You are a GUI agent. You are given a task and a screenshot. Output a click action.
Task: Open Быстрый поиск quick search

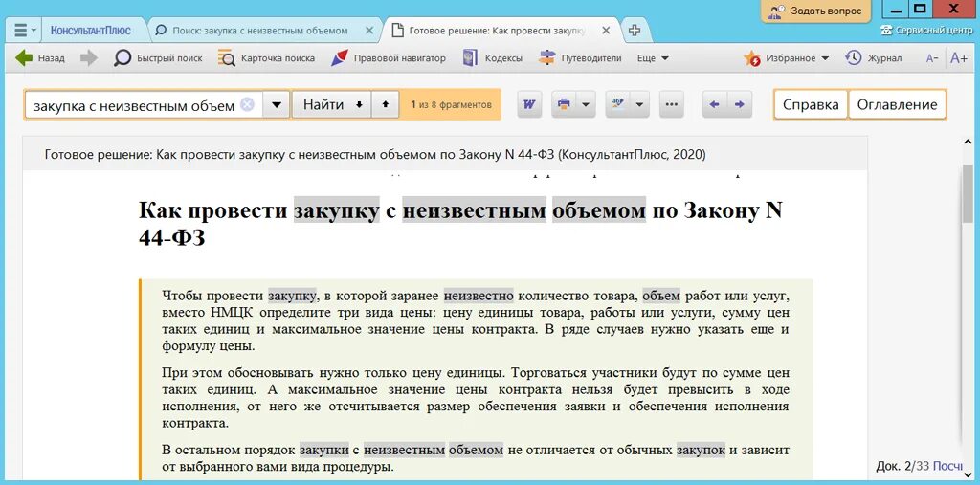click(158, 58)
